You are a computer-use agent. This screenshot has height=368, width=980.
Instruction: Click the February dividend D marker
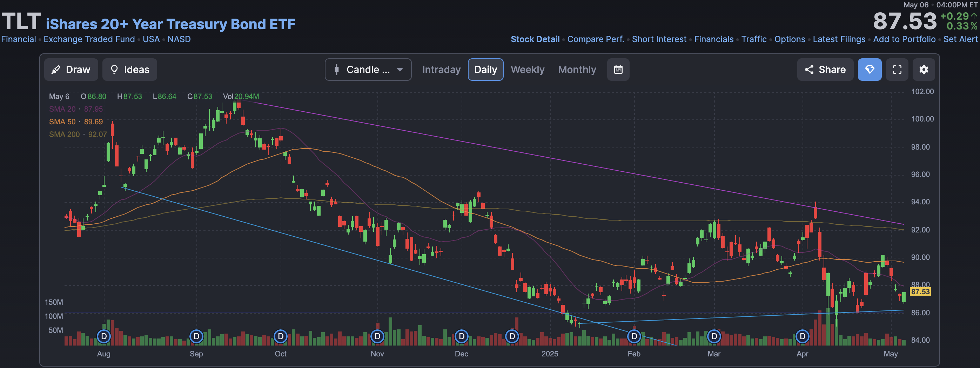(x=634, y=336)
